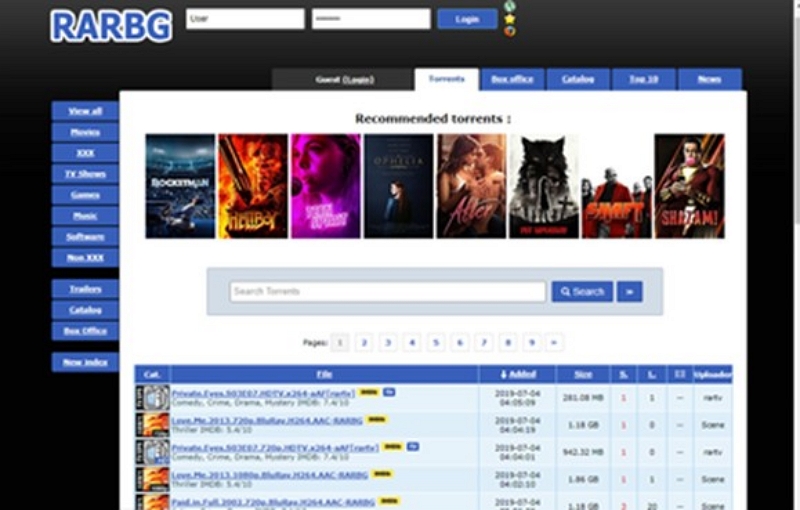Focus the password field
Viewport: 800px width, 510px height.
[x=371, y=19]
